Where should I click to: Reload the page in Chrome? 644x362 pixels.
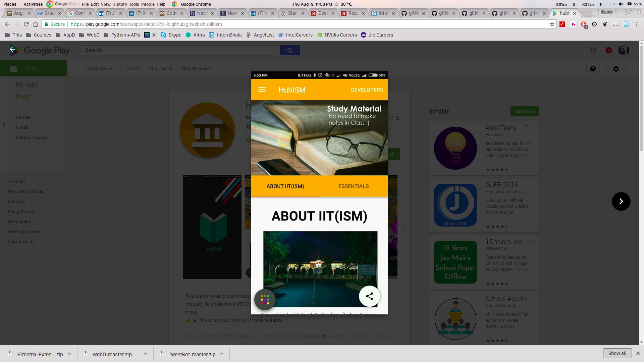(x=26, y=24)
